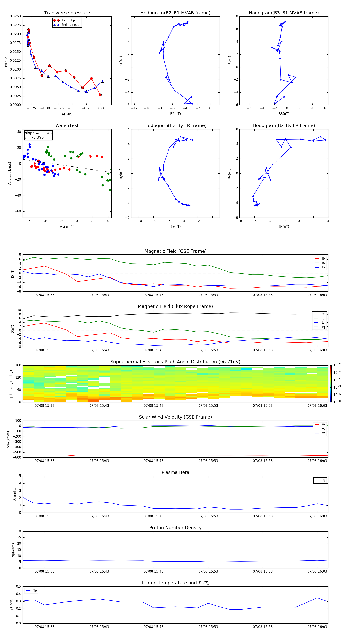Click the 'Hodogram(B3_B1 MVAB frame)' title
The height and width of the screenshot is (644, 351).
284,13
